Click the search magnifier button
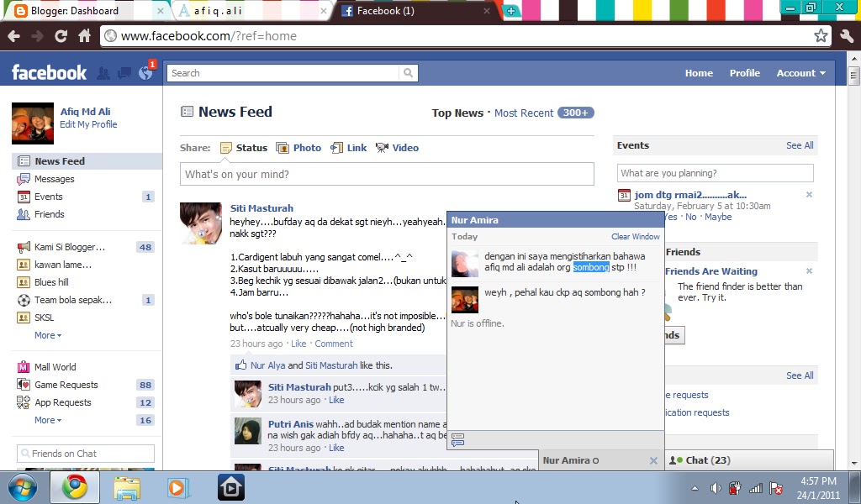Screen dimensions: 861x504 pyautogui.click(x=408, y=73)
